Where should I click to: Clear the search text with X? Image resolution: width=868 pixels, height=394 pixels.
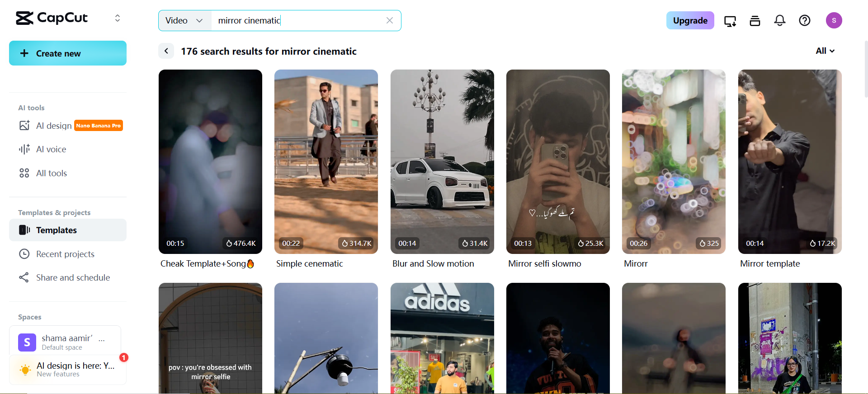[389, 20]
